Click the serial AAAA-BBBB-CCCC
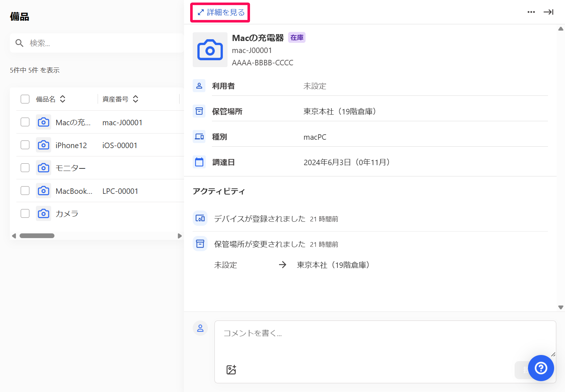565x392 pixels. point(263,63)
